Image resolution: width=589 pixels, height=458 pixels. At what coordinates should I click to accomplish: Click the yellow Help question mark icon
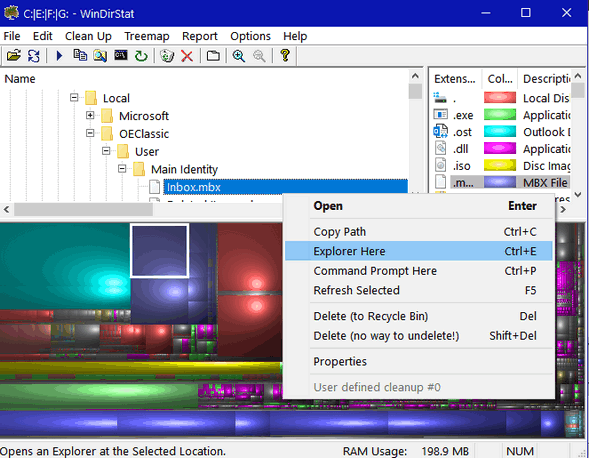pos(285,56)
